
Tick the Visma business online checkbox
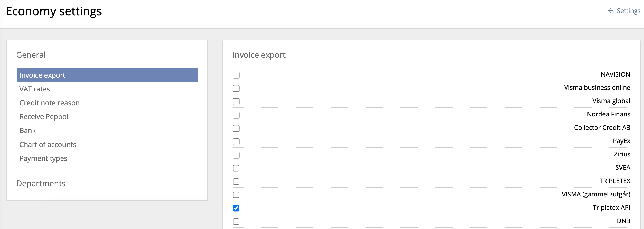[x=236, y=88]
